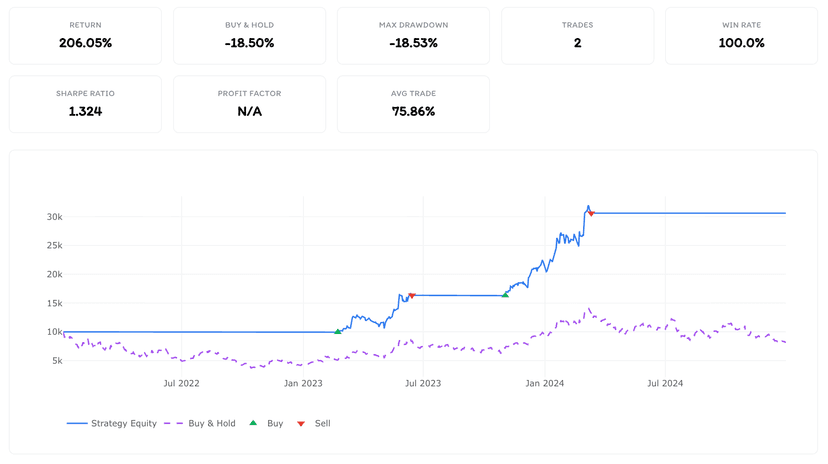Click the first red Sell marker near Jul 2023
The width and height of the screenshot is (828, 464).
click(412, 296)
